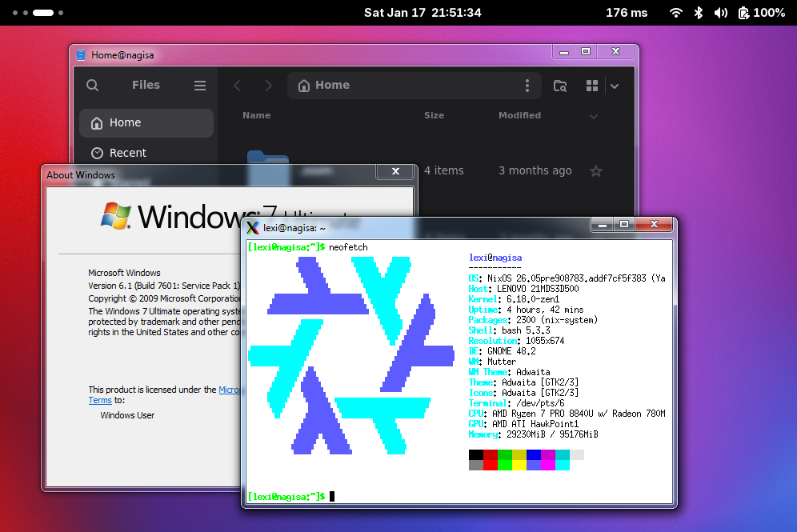This screenshot has width=797, height=532.
Task: Star the folder modified 3 months ago
Action: click(595, 170)
